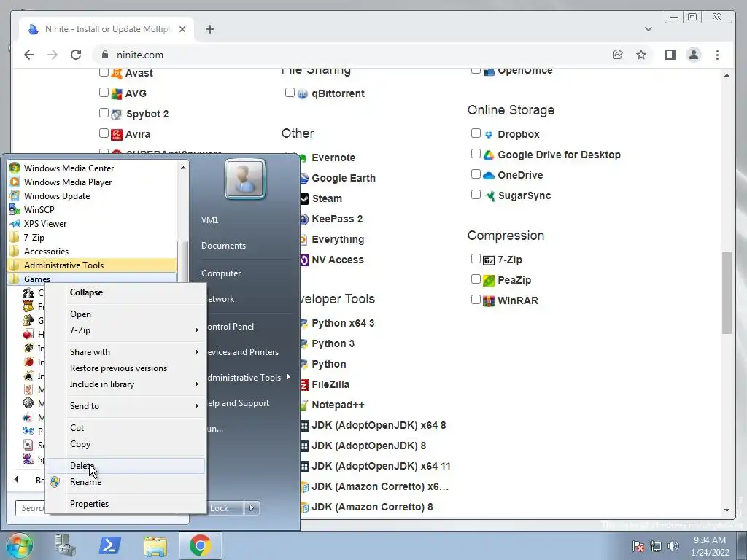Click the share page icon in address bar
The height and width of the screenshot is (560, 747).
[617, 55]
